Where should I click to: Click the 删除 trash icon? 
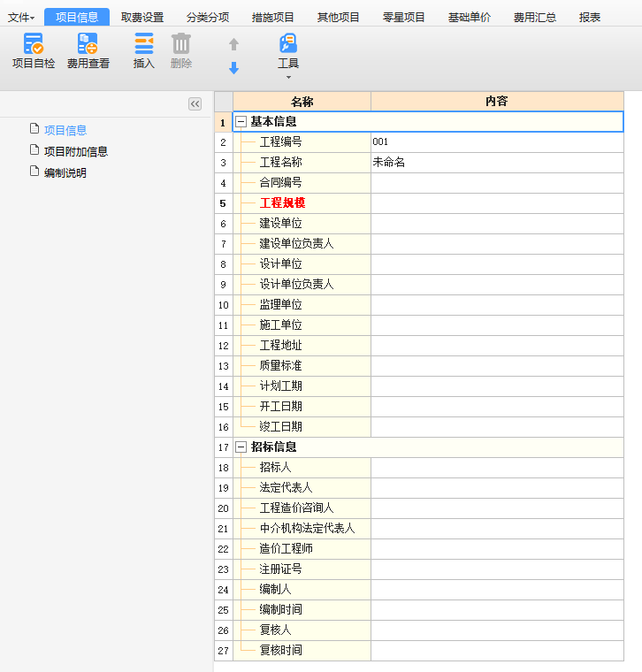(x=180, y=43)
